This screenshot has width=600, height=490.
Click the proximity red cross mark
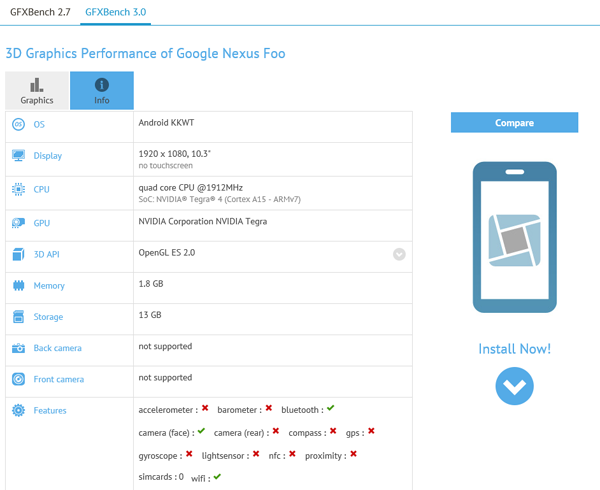[x=354, y=454]
